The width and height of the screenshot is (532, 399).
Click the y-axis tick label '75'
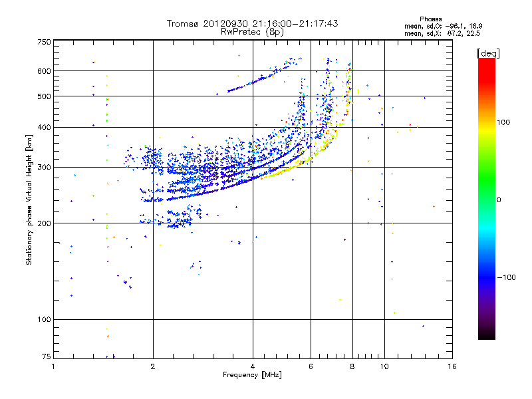tap(47, 356)
